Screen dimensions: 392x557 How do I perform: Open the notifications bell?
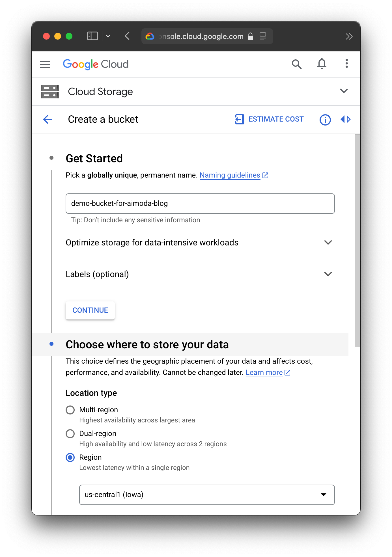pos(322,64)
